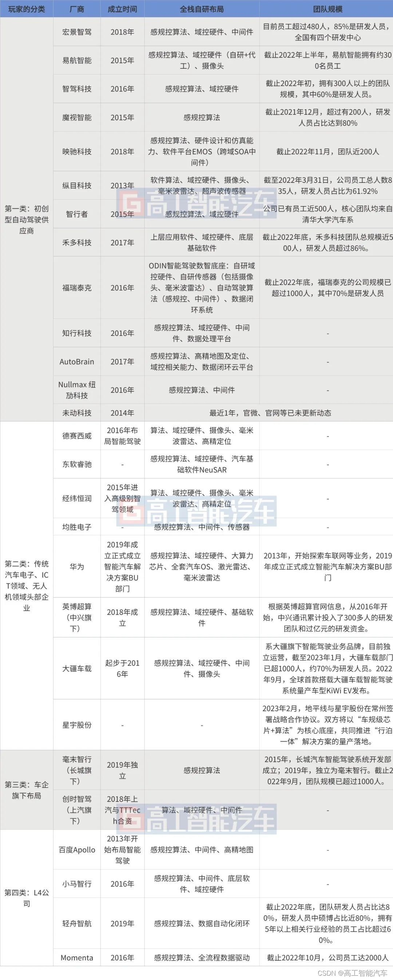Viewport: 393px width, 980px height.
Task: Select the 创时智驾(上汽旗下) vendor cell
Action: pyautogui.click(x=77, y=810)
